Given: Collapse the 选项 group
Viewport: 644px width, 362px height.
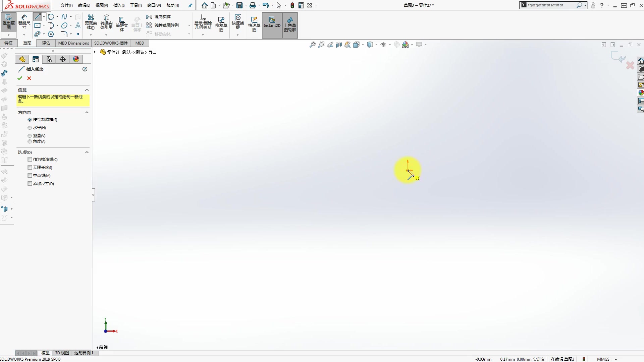Looking at the screenshot, I should [87, 152].
